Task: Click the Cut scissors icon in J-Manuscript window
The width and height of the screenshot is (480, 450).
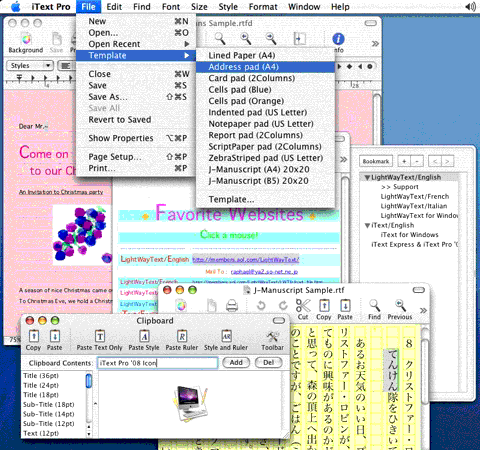Action: pos(303,305)
